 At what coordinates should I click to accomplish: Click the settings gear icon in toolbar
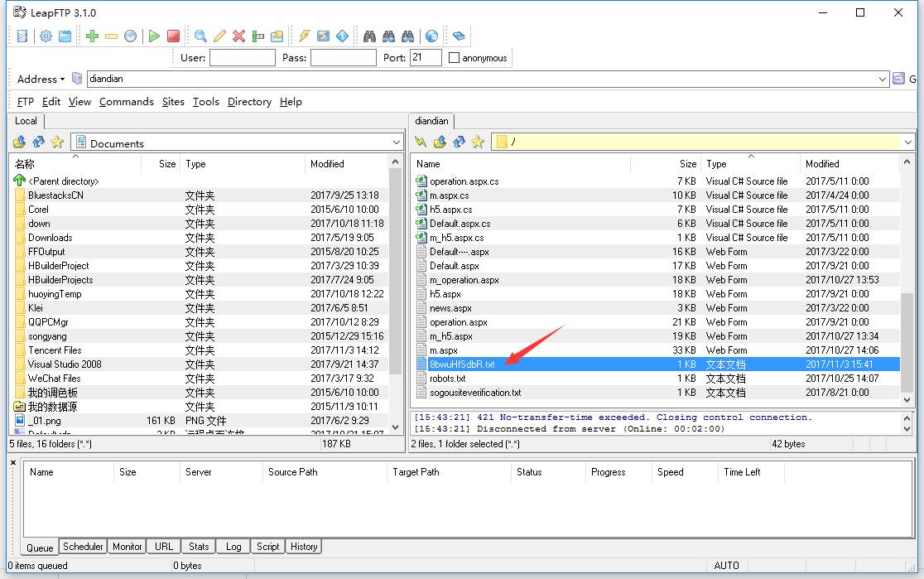46,36
